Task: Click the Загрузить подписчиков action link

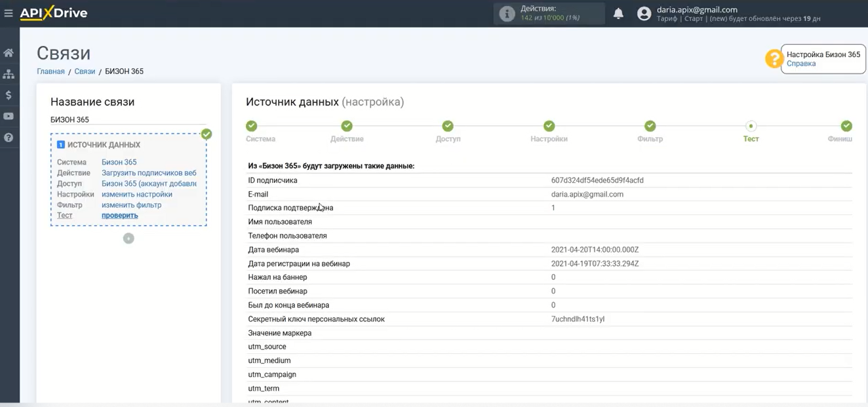Action: (x=149, y=173)
